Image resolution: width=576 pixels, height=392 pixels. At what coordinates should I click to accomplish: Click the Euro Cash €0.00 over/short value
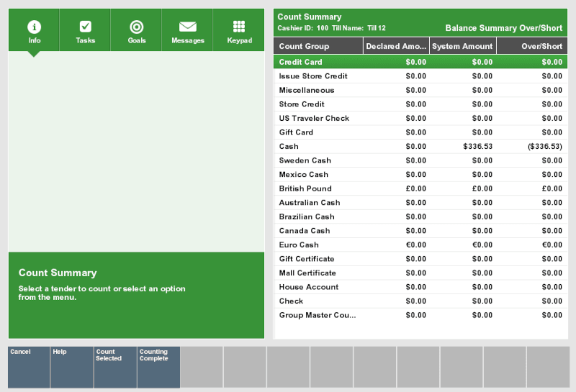pos(552,245)
